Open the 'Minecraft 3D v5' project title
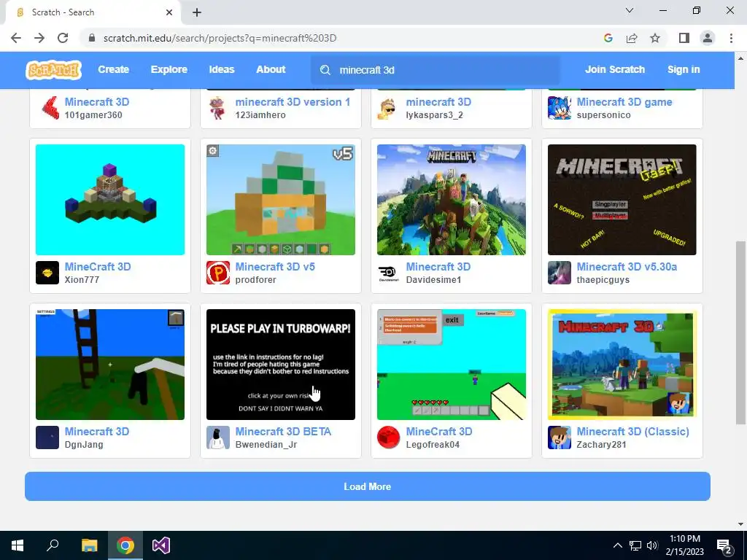747x560 pixels. [x=275, y=267]
